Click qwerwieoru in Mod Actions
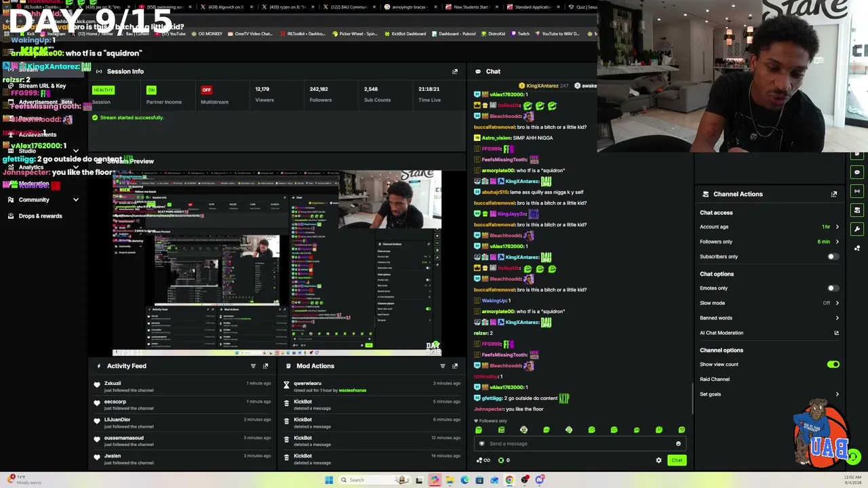The height and width of the screenshot is (488, 868). [307, 384]
